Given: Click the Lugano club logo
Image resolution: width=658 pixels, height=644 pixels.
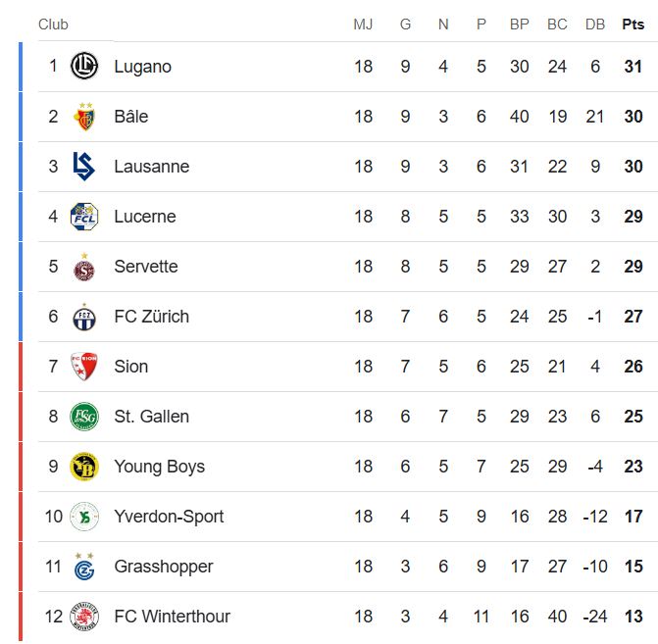Looking at the screenshot, I should (x=84, y=66).
